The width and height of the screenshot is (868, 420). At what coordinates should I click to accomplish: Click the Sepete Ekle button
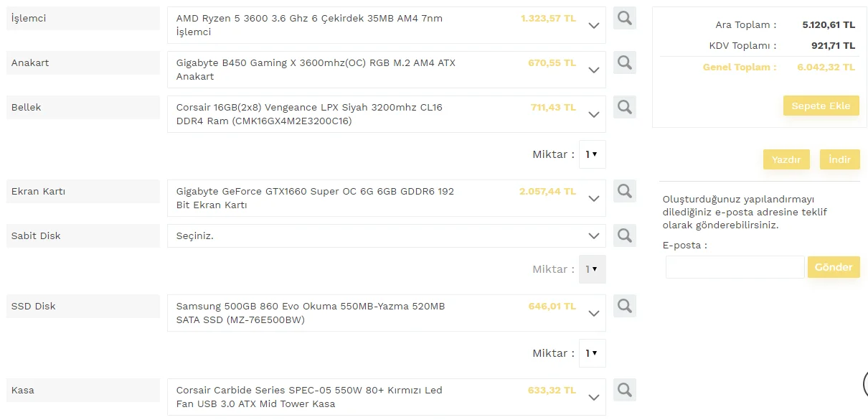(x=821, y=106)
